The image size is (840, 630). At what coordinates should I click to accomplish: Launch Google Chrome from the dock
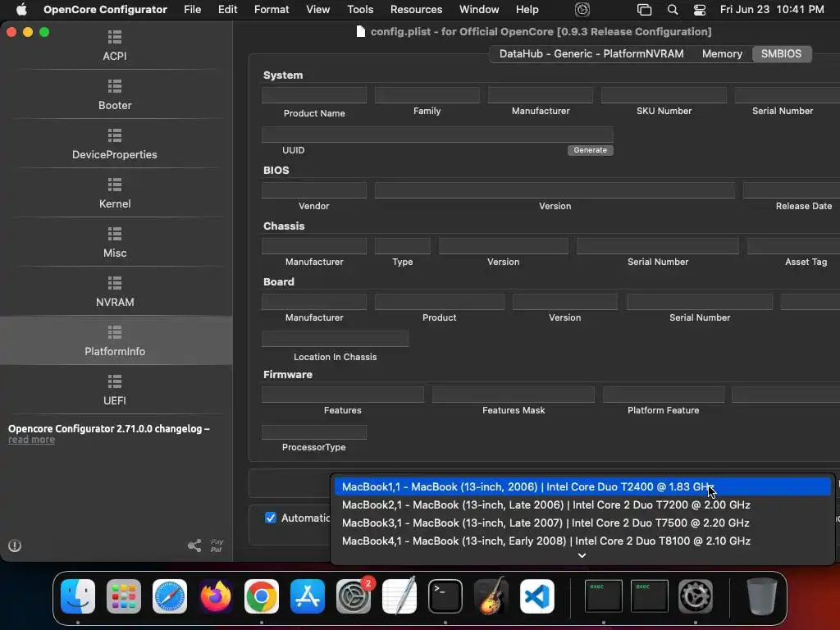coord(262,596)
